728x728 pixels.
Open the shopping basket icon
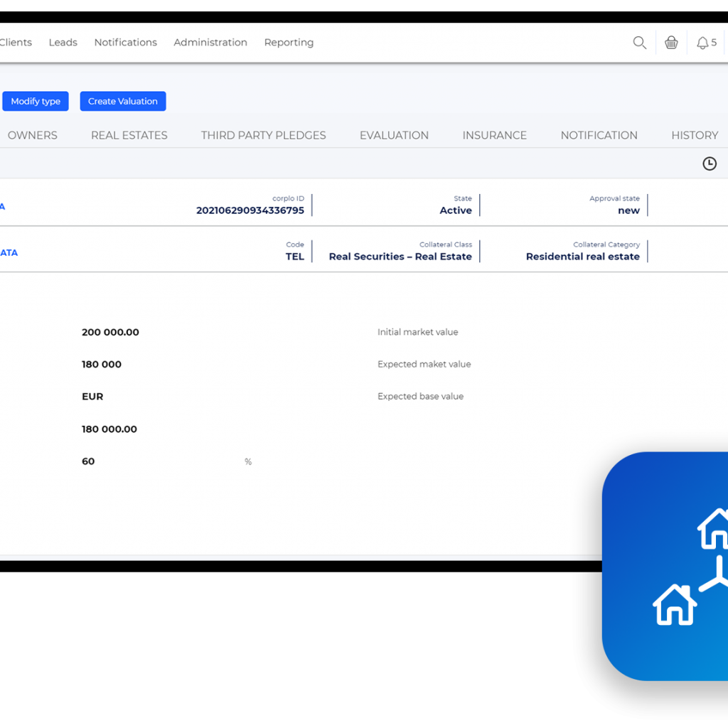[671, 43]
